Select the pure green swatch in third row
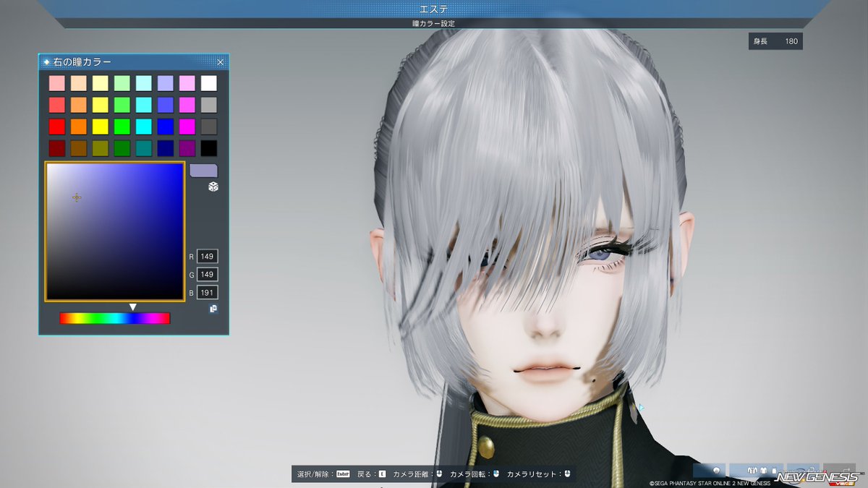This screenshot has width=868, height=488. point(122,127)
